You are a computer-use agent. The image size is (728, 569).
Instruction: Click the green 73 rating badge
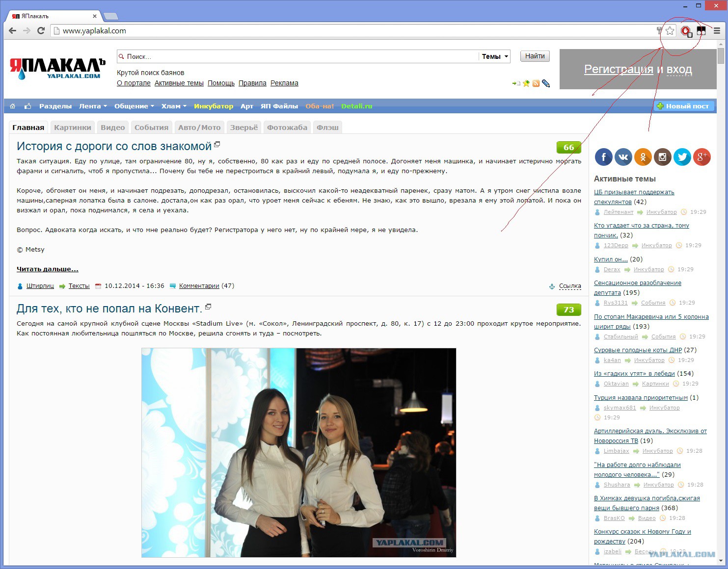tap(569, 310)
